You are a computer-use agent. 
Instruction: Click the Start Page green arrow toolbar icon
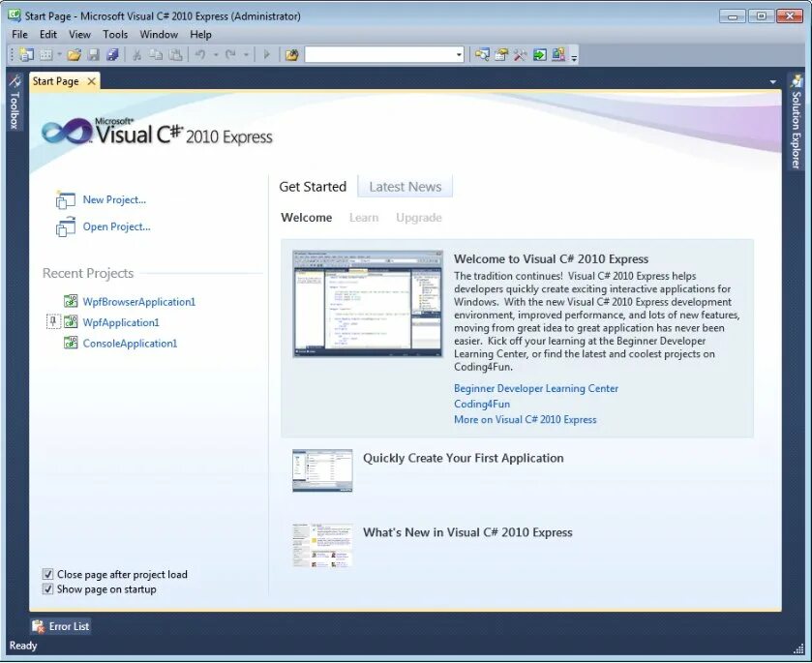click(x=540, y=54)
